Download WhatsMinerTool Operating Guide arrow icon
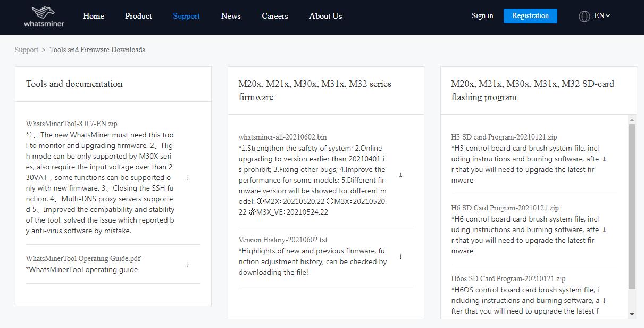The height and width of the screenshot is (328, 644). [188, 265]
